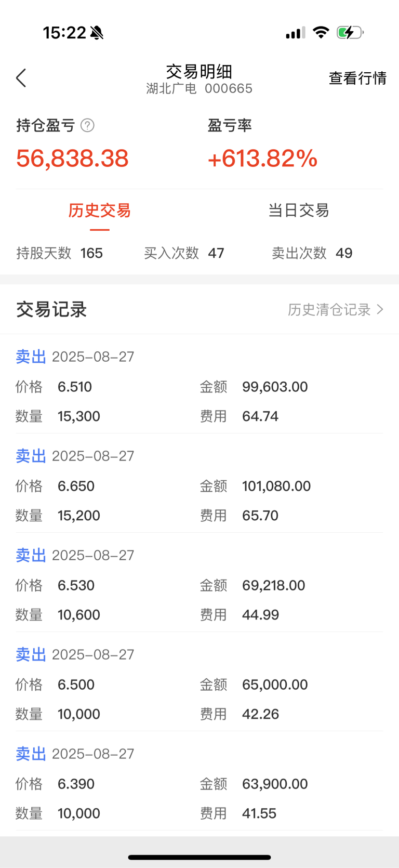Tap profit rate +613.82%
The height and width of the screenshot is (868, 399).
(x=262, y=158)
